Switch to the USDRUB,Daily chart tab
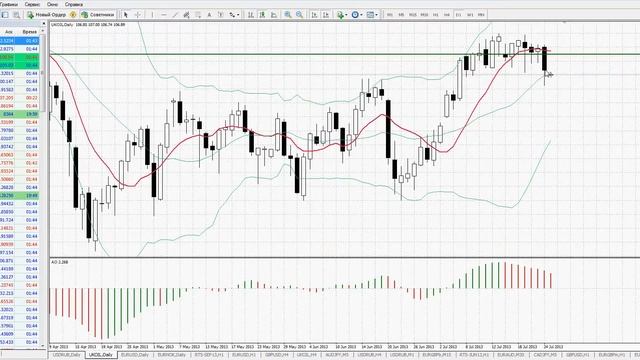 [x=67, y=355]
